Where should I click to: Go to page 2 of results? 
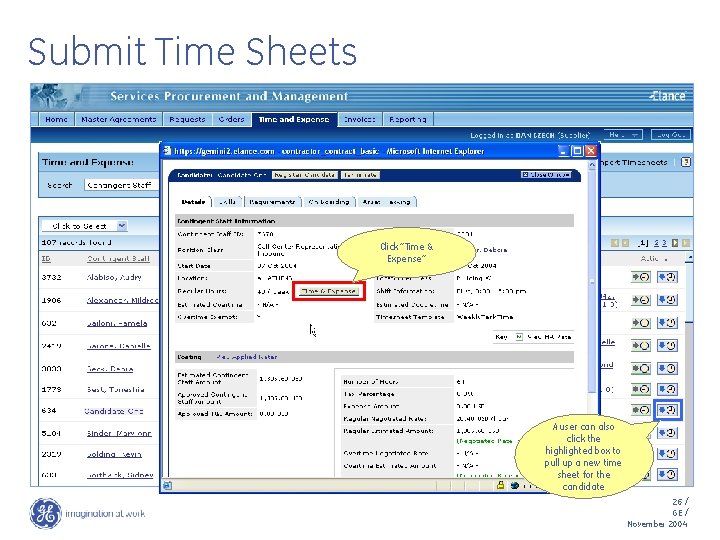[656, 243]
